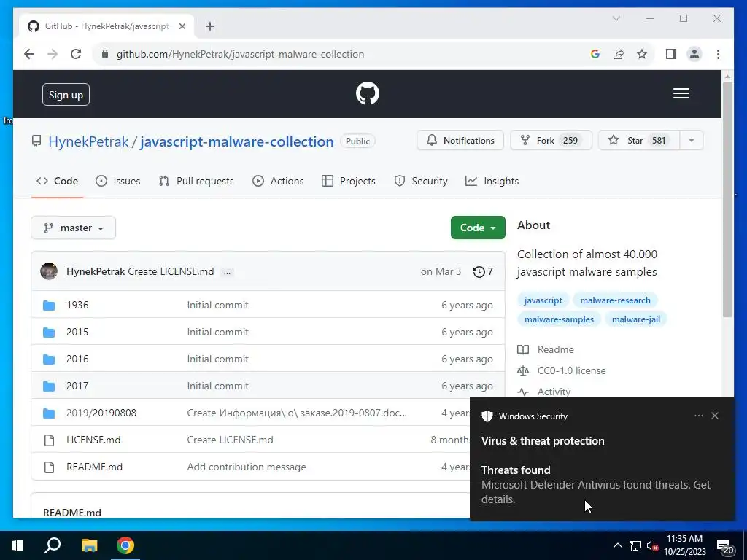Open the hamburger navigation menu

(x=681, y=93)
